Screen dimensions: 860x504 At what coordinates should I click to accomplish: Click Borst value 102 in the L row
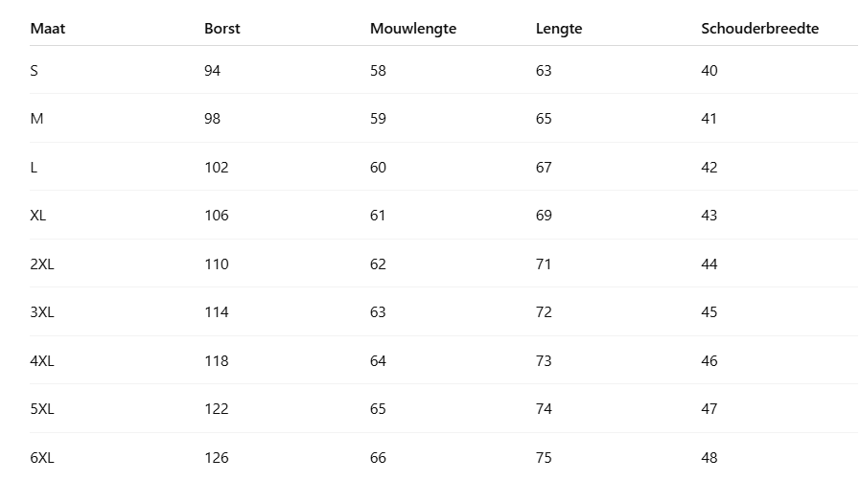(217, 168)
